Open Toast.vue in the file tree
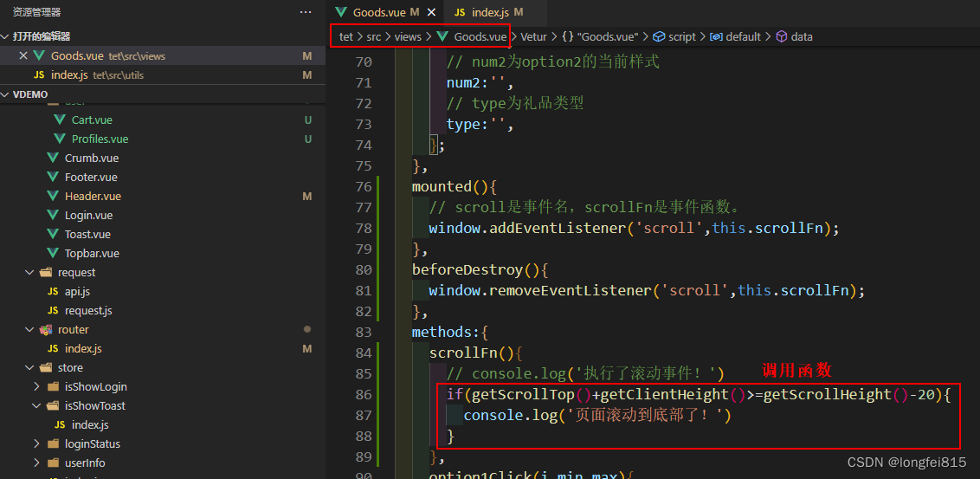 (87, 234)
